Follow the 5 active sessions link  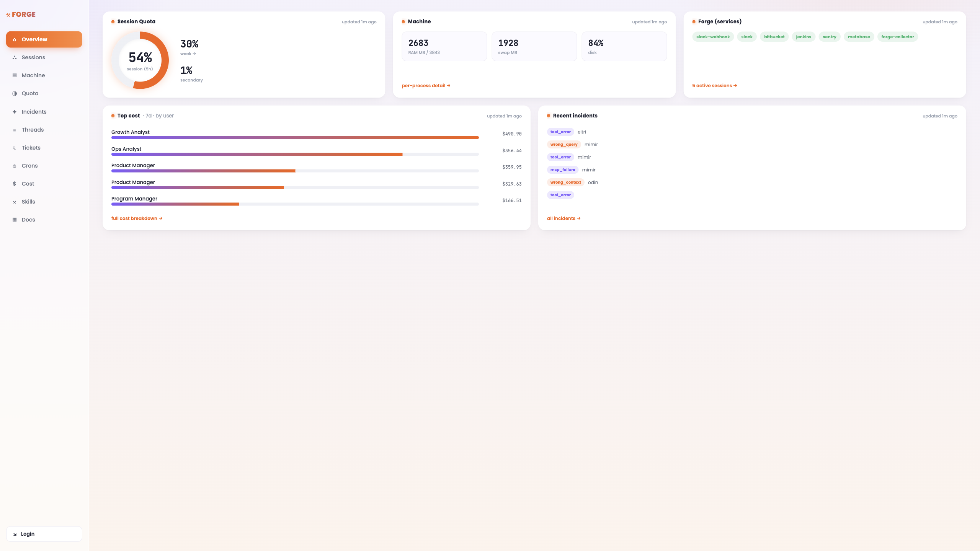pyautogui.click(x=714, y=86)
